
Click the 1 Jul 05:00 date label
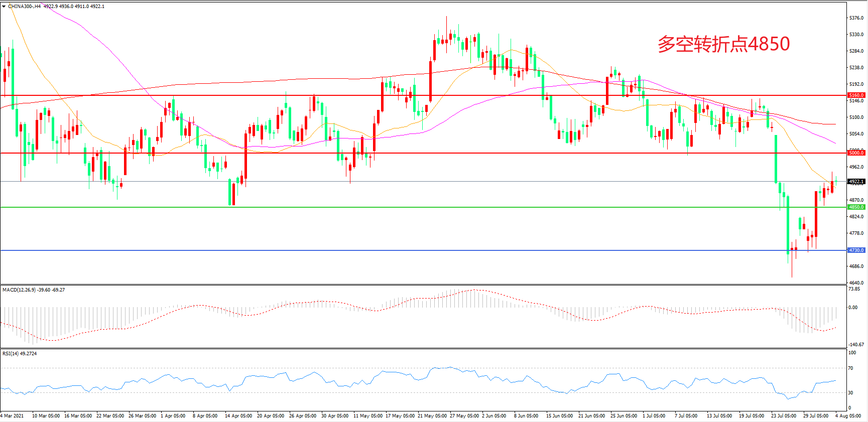pyautogui.click(x=654, y=416)
